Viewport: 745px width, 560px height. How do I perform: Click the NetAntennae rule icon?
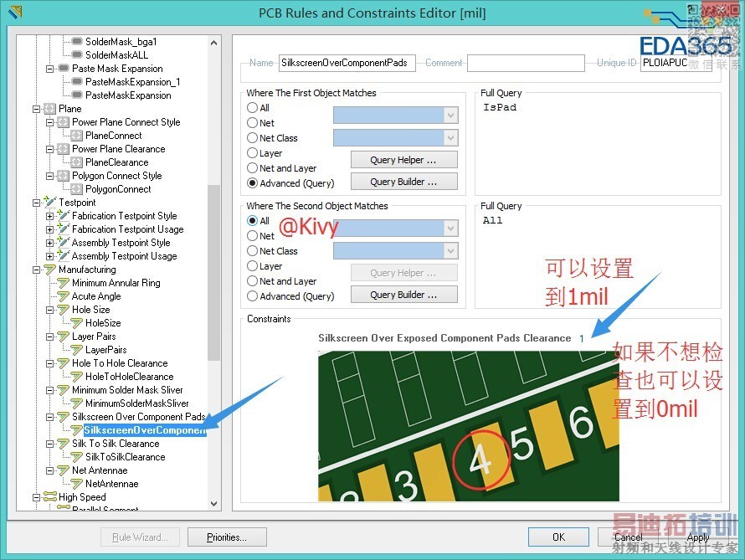(77, 484)
